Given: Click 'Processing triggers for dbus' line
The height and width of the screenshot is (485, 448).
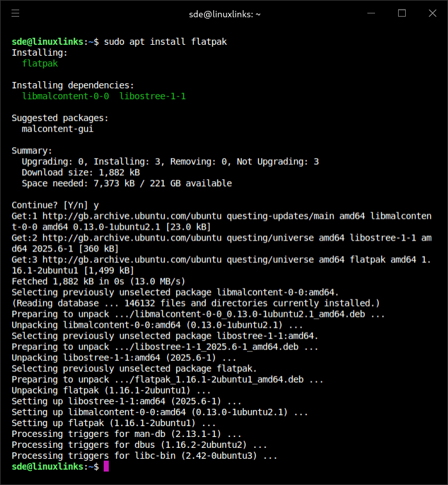Looking at the screenshot, I should tap(140, 445).
